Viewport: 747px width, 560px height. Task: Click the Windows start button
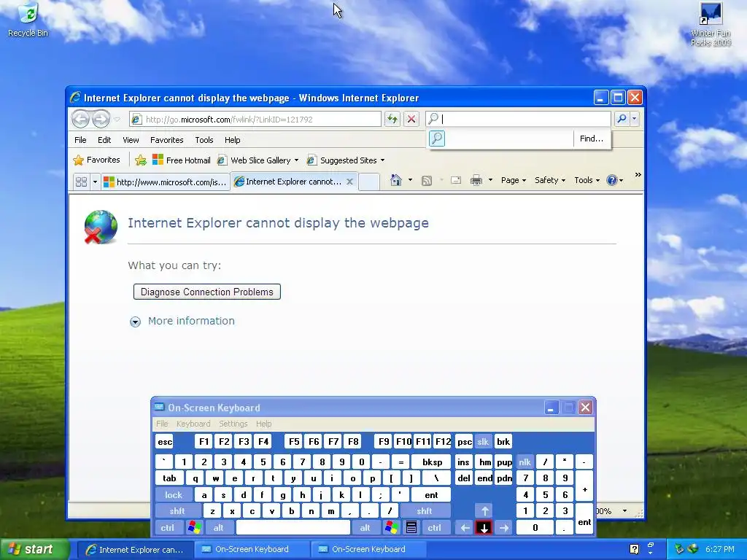tap(34, 549)
